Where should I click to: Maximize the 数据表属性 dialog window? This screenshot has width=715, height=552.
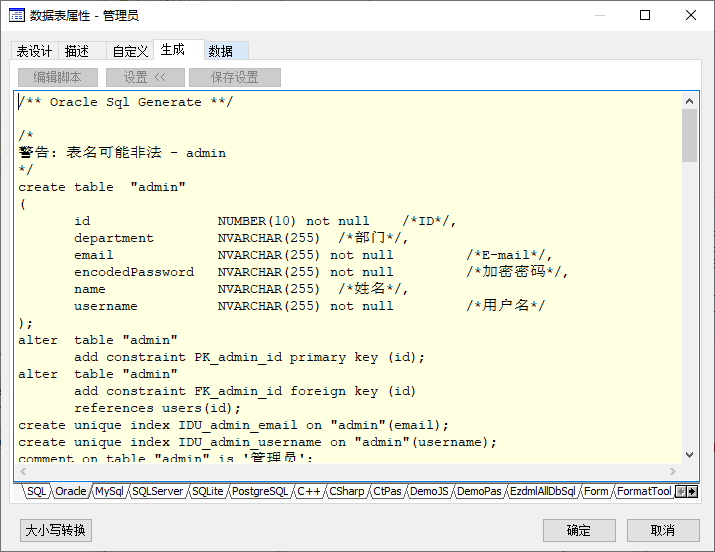tap(645, 15)
